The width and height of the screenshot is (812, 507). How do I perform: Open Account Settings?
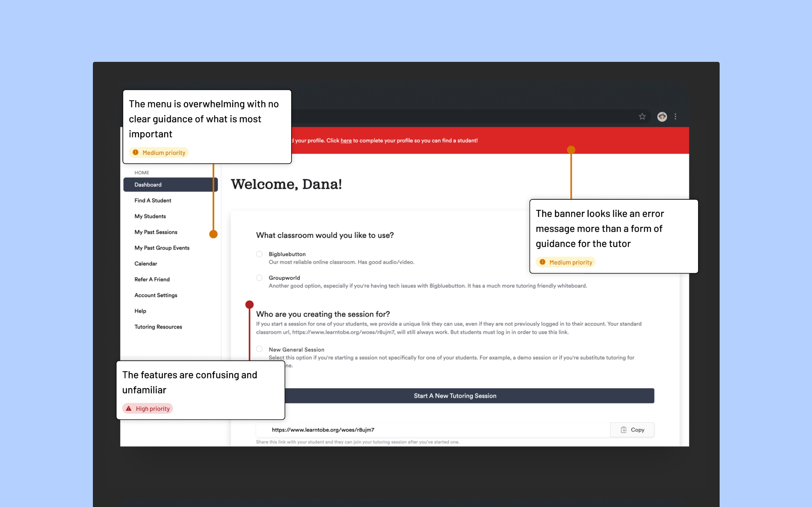[156, 295]
